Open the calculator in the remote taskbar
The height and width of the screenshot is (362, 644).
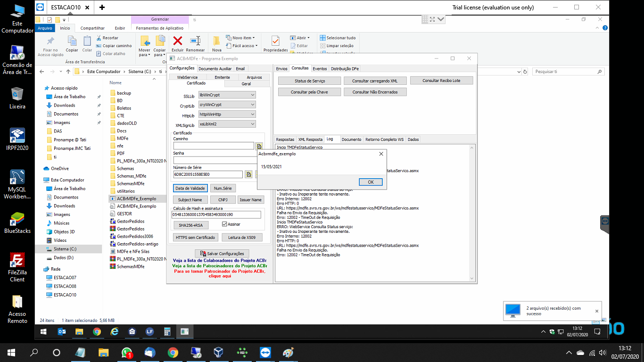coord(167,332)
